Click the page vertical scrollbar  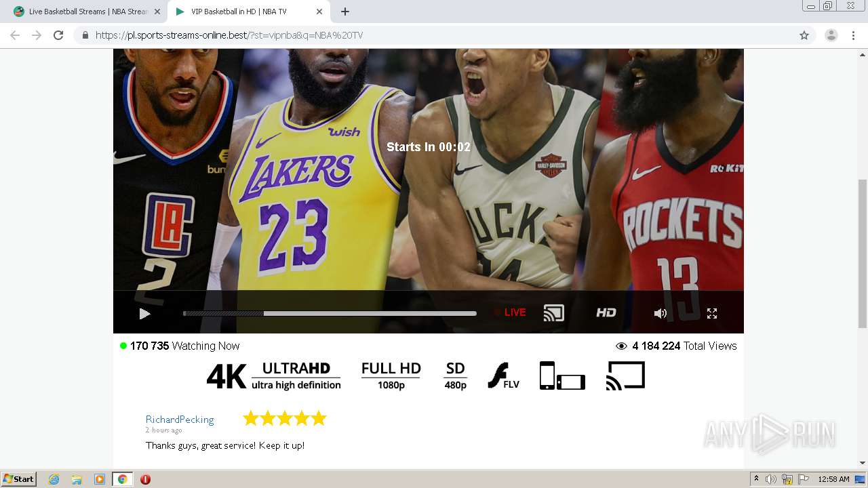pyautogui.click(x=863, y=254)
